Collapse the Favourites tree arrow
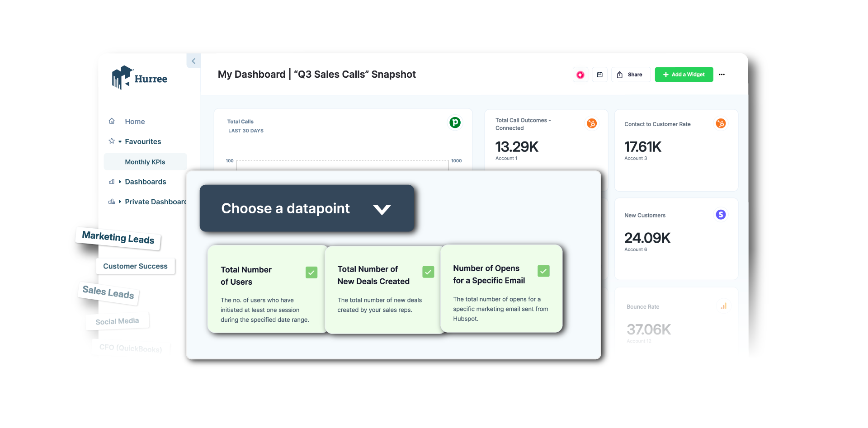This screenshot has width=868, height=428. pyautogui.click(x=120, y=141)
